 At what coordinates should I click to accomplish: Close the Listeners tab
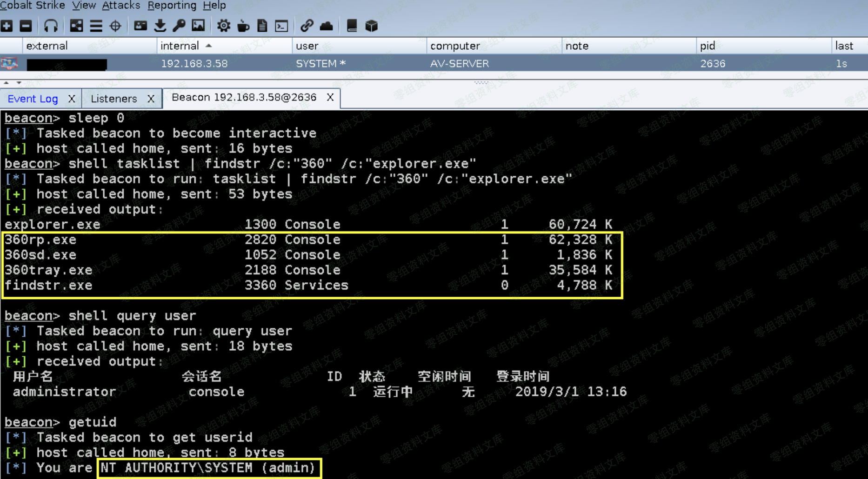pyautogui.click(x=151, y=99)
